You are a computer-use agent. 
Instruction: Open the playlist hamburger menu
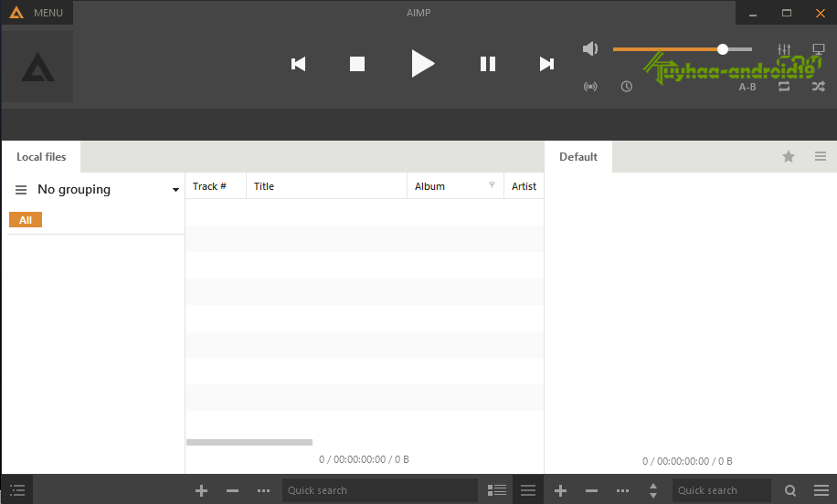(x=821, y=490)
